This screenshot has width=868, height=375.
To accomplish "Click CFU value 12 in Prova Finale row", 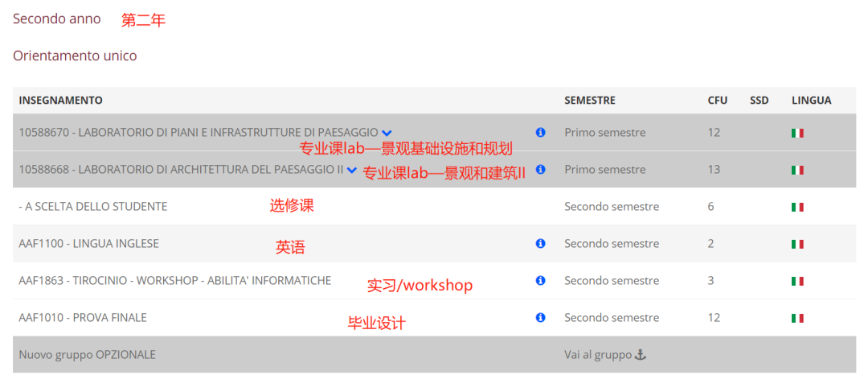I will click(714, 318).
